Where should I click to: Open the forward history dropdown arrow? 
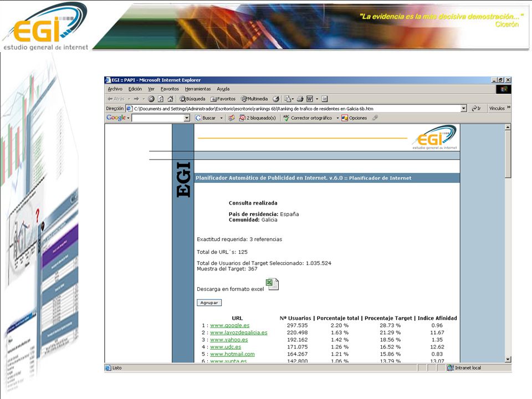coord(144,99)
